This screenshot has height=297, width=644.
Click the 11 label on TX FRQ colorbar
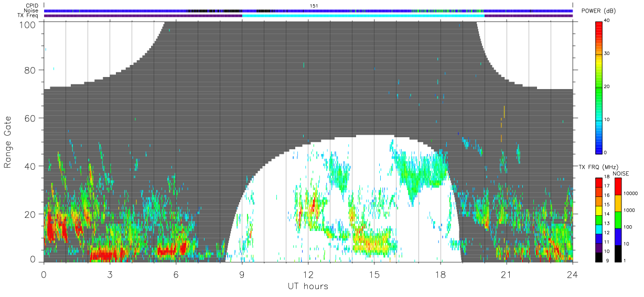coord(606,242)
